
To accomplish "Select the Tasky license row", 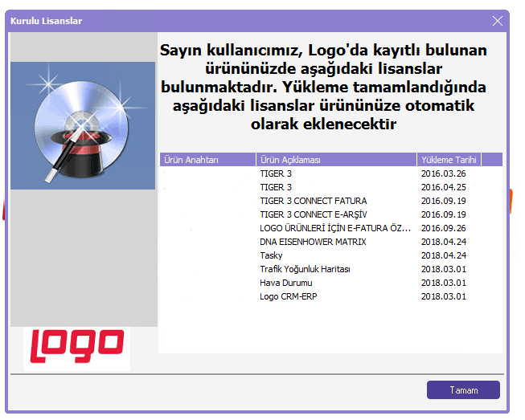I will (x=330, y=255).
